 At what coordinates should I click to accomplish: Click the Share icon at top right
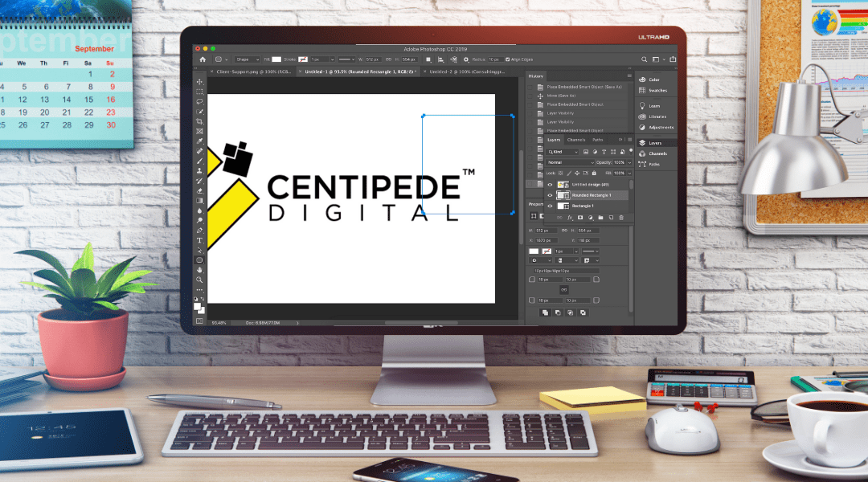pyautogui.click(x=673, y=59)
